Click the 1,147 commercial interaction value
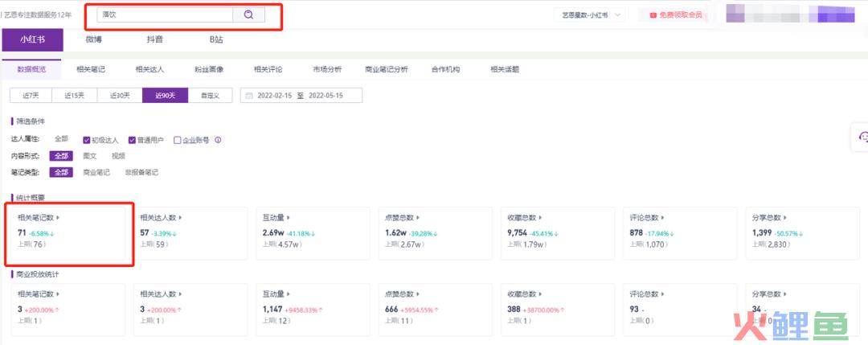 [272, 310]
